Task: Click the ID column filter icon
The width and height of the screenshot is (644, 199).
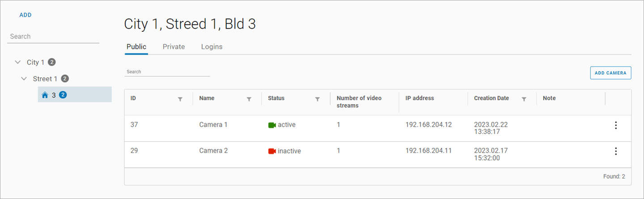Action: coord(180,99)
